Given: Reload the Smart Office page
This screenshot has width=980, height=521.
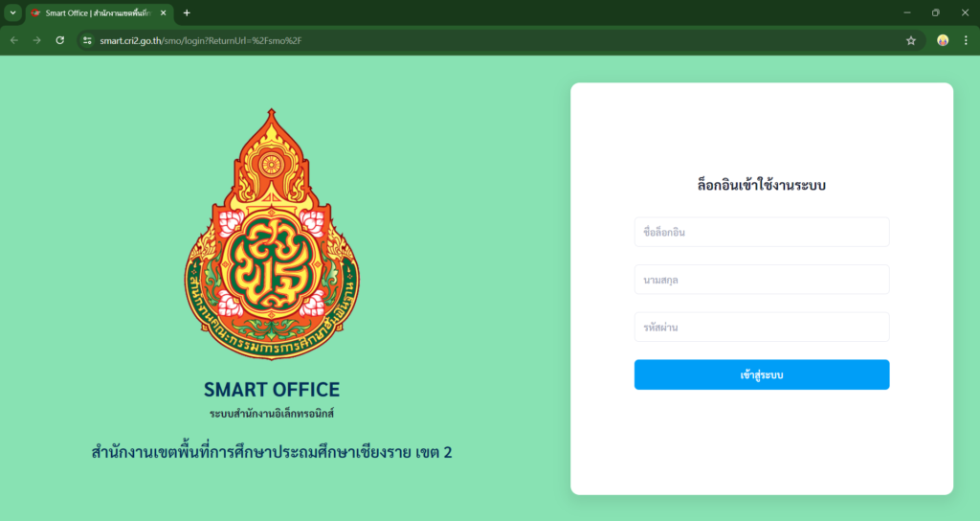Looking at the screenshot, I should [60, 40].
